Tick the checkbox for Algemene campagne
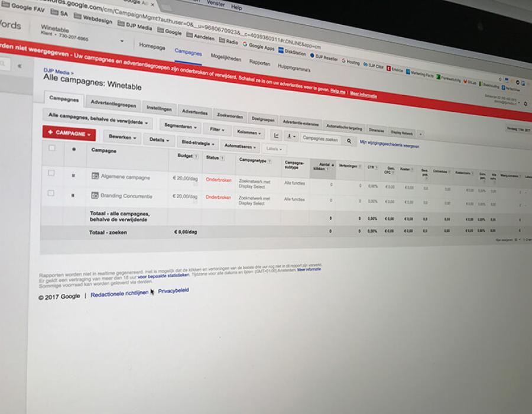 click(51, 173)
